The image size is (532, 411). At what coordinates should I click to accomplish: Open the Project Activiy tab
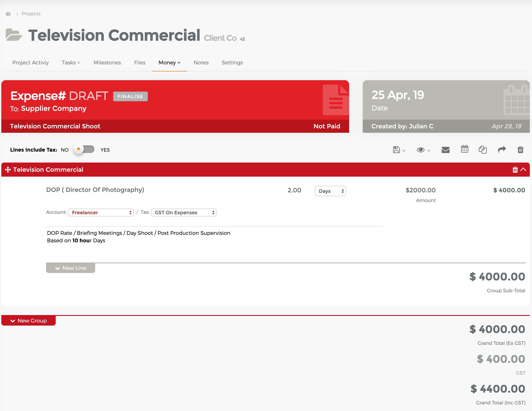pyautogui.click(x=30, y=62)
